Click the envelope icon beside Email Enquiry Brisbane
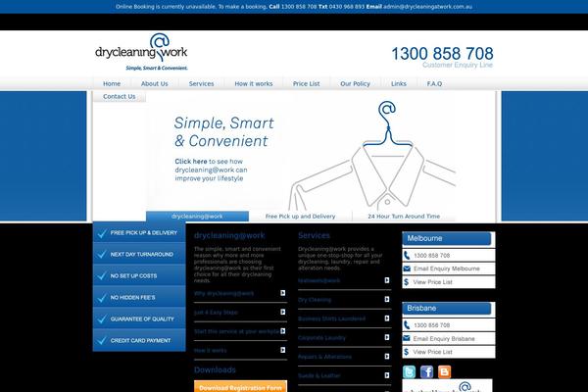588x392 pixels. pyautogui.click(x=407, y=338)
